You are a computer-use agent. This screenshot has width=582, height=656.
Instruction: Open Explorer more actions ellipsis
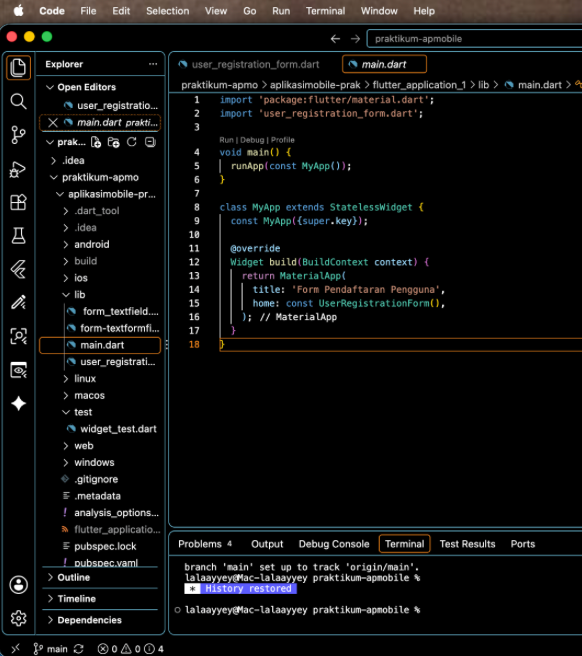click(x=153, y=64)
